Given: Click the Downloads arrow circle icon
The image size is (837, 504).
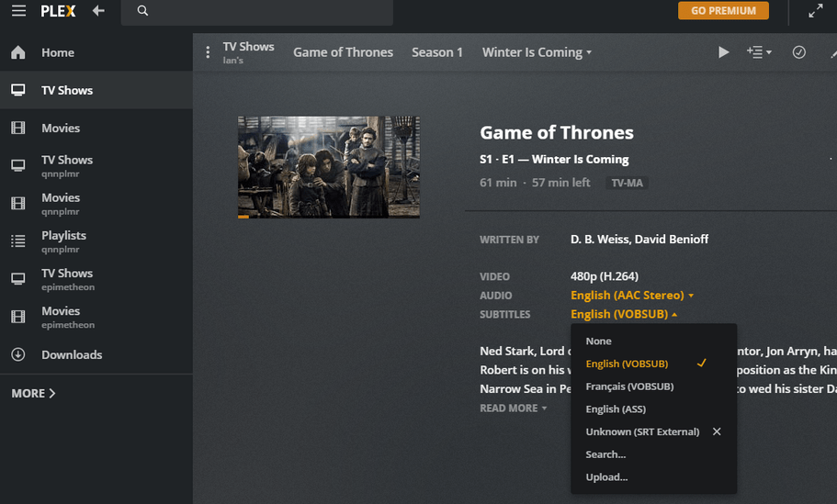Looking at the screenshot, I should click(x=18, y=354).
